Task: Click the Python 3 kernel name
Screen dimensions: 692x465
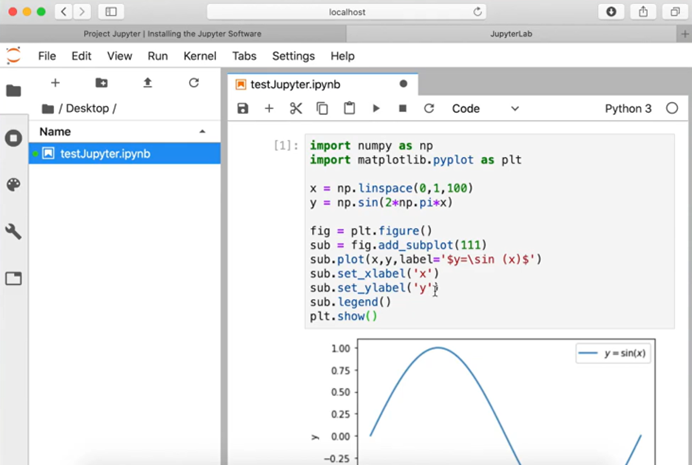Action: click(628, 108)
